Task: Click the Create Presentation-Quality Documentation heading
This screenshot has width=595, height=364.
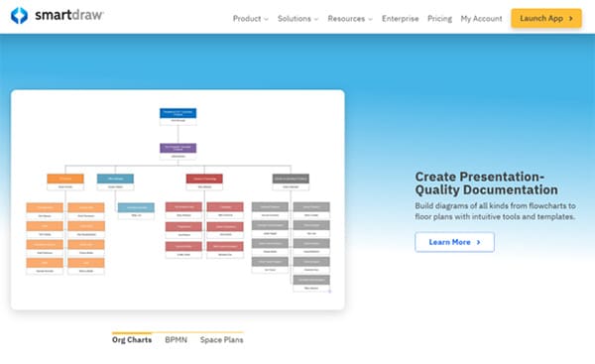Action: point(486,182)
